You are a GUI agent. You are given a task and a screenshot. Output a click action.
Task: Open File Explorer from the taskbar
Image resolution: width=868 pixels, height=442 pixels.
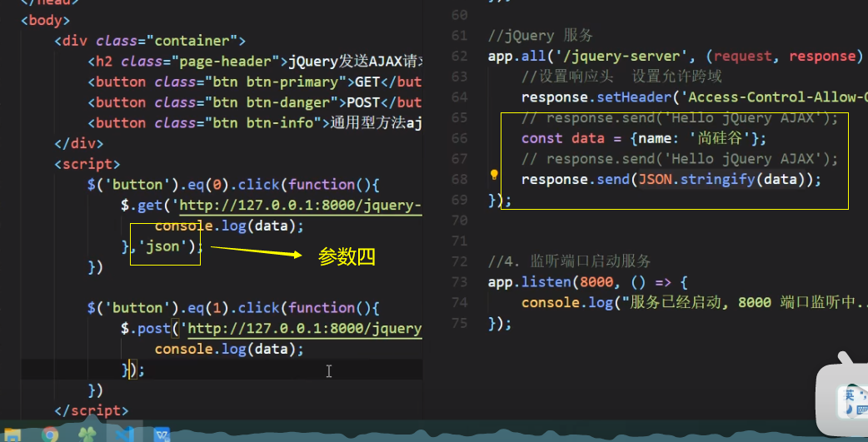(11, 435)
